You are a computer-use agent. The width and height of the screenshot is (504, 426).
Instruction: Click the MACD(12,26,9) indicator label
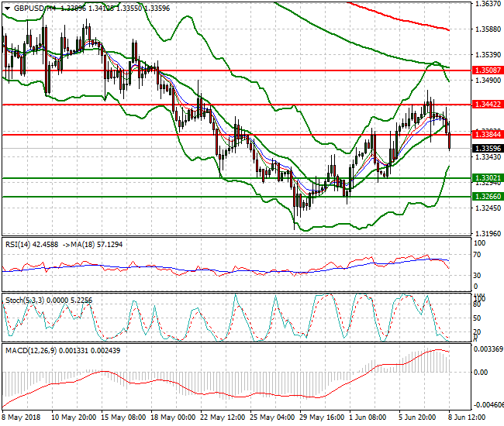[29, 350]
